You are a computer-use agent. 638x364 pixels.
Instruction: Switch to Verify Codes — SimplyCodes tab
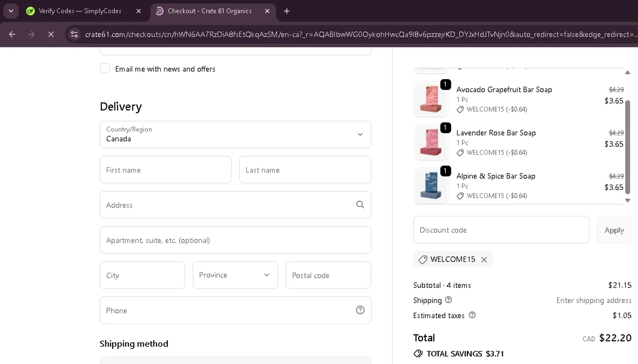pyautogui.click(x=80, y=11)
